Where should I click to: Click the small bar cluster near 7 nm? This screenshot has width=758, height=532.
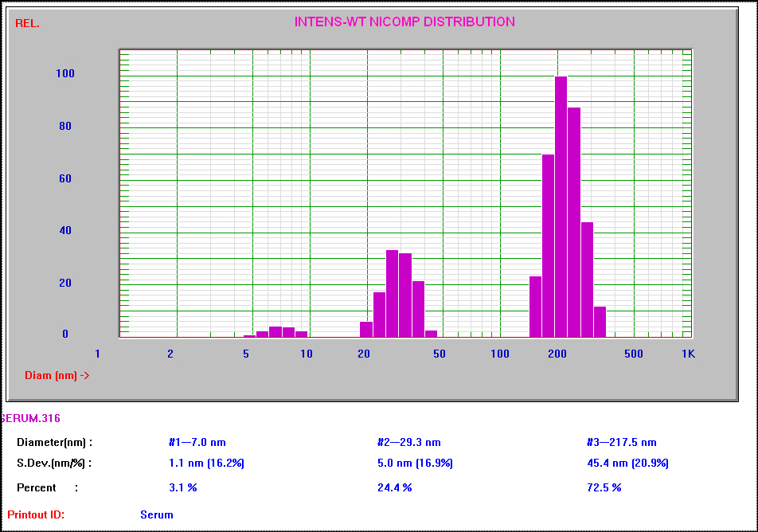tap(275, 332)
